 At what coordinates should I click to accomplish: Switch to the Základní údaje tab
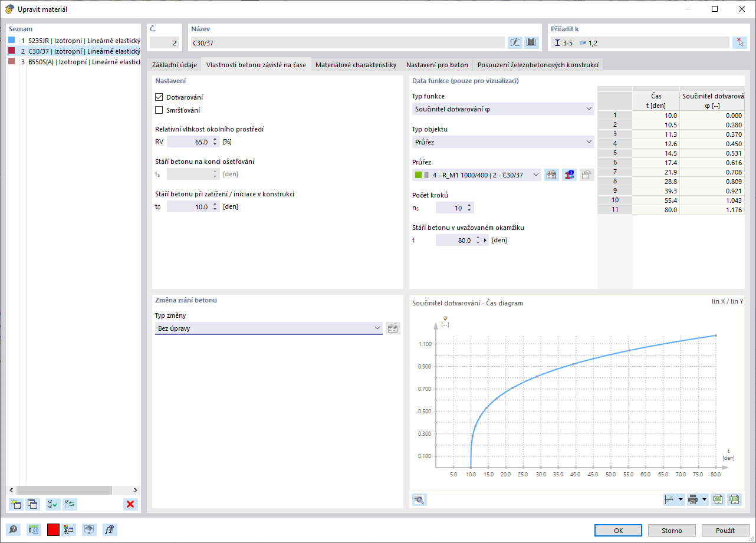coord(175,65)
